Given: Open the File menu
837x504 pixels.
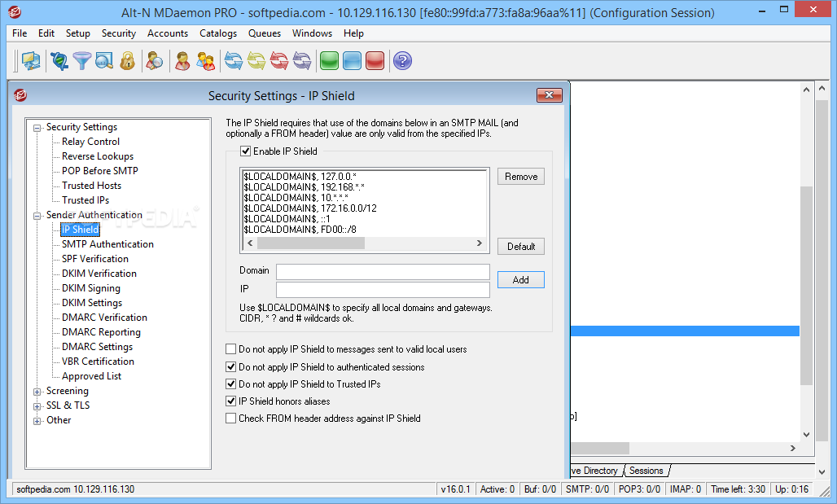Looking at the screenshot, I should pos(20,33).
